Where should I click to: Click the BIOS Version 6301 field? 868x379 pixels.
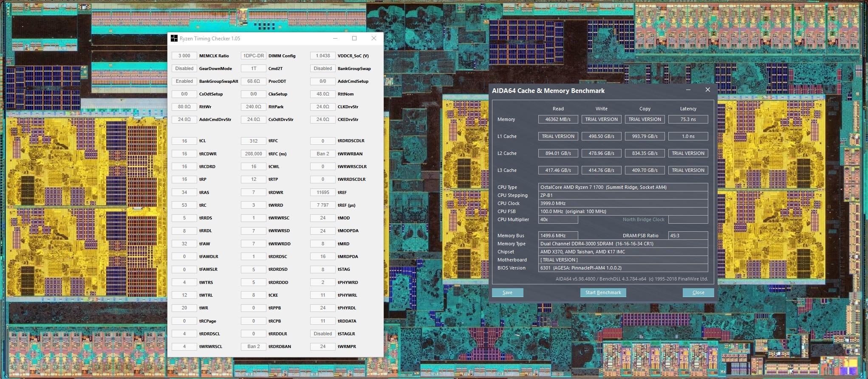623,268
